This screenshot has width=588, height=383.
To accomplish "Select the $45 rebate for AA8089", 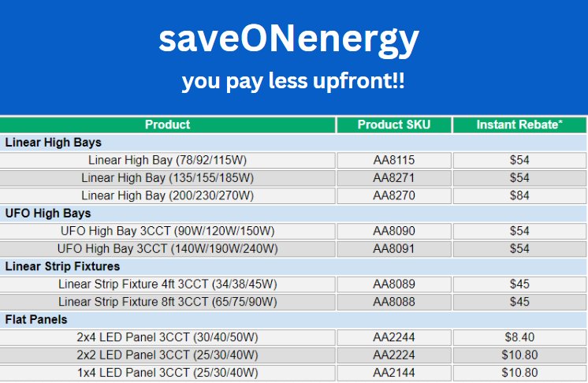I will pyautogui.click(x=519, y=284).
